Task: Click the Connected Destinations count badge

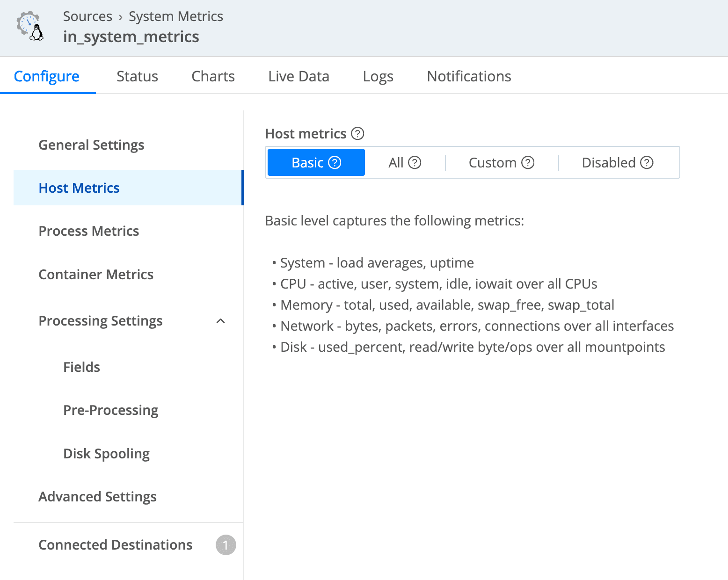Action: (x=226, y=545)
